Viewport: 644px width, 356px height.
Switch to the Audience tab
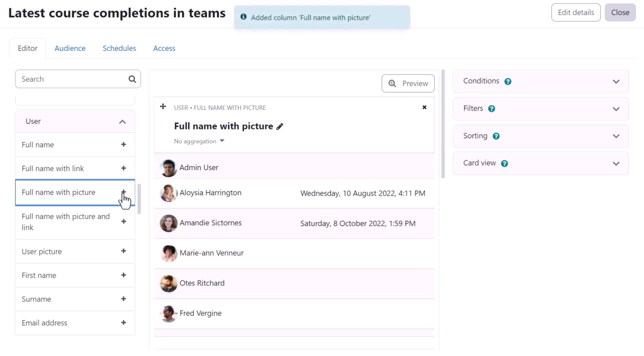pyautogui.click(x=70, y=48)
